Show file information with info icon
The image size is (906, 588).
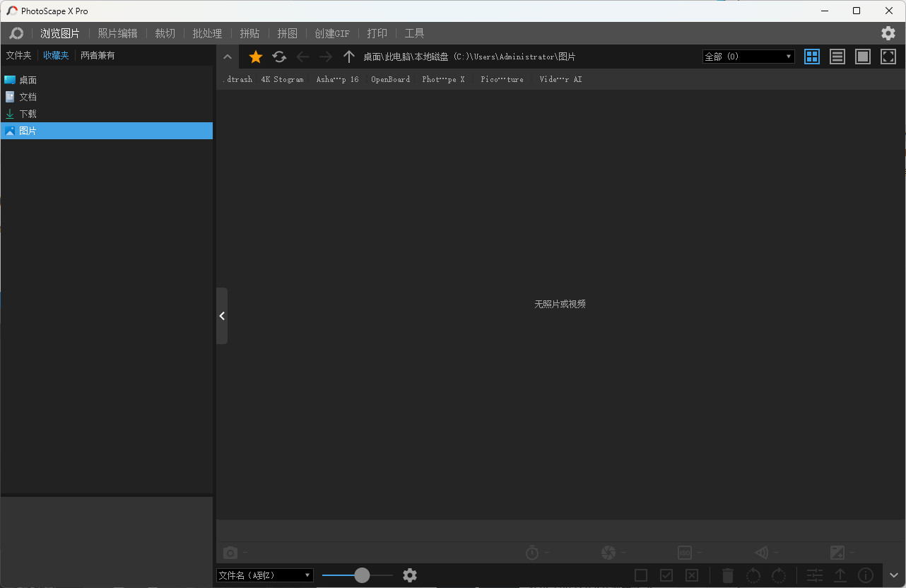pos(866,575)
